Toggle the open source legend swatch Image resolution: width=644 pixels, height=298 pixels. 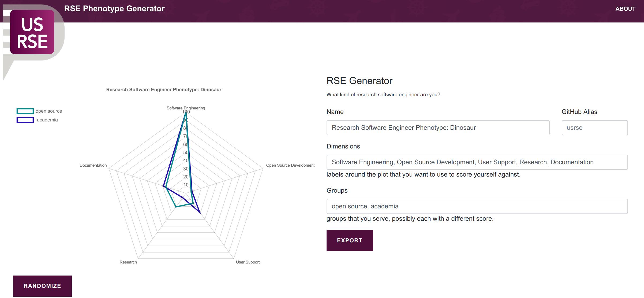[25, 111]
